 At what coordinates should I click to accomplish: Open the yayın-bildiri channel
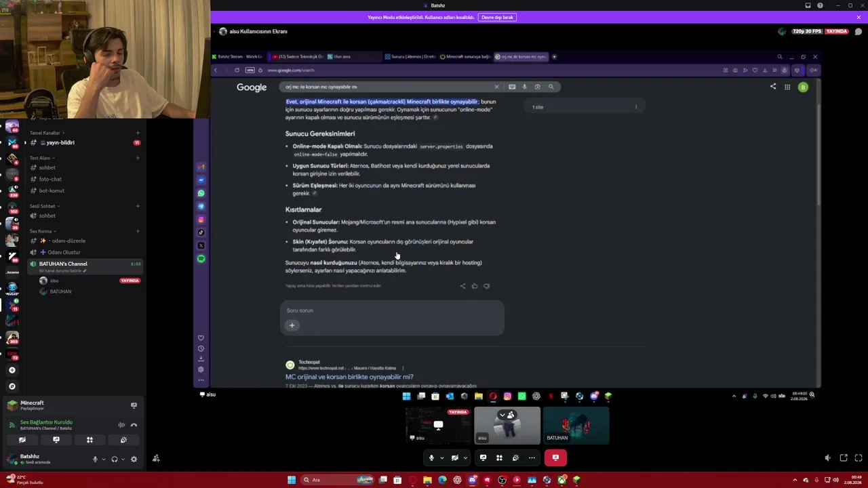point(85,143)
